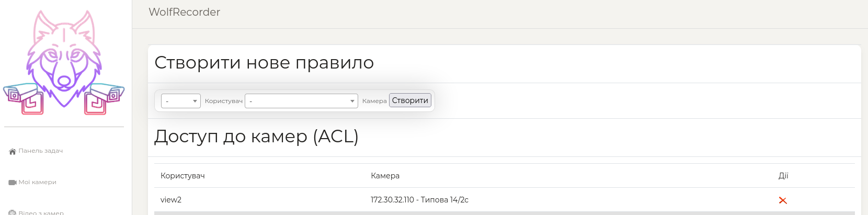Click the Доступ до камер (ACL) heading
This screenshot has width=868, height=215.
pyautogui.click(x=256, y=137)
